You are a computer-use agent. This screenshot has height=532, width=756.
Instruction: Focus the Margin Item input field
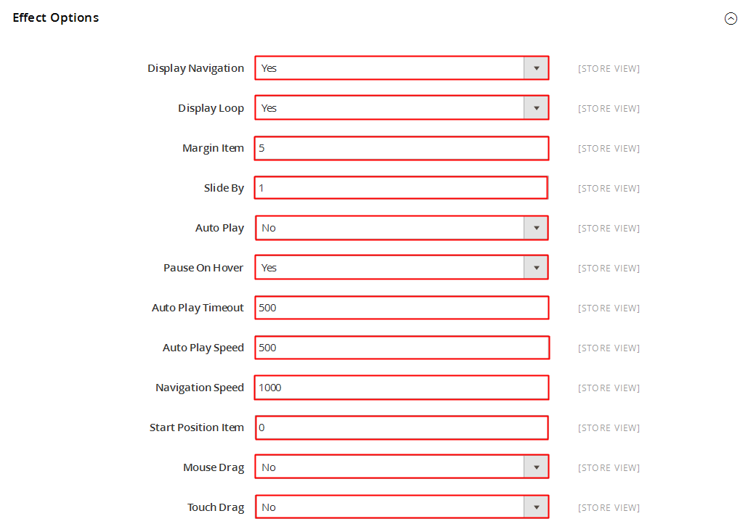(x=402, y=148)
